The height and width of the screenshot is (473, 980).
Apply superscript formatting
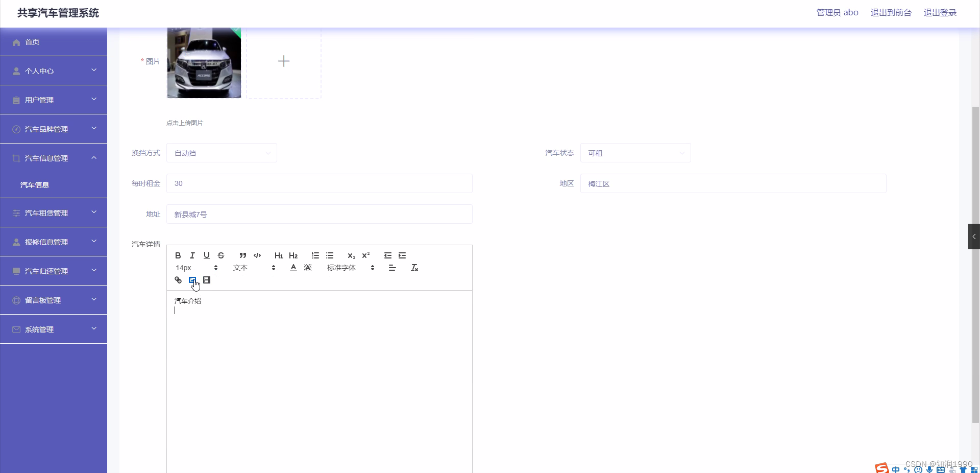click(x=366, y=255)
